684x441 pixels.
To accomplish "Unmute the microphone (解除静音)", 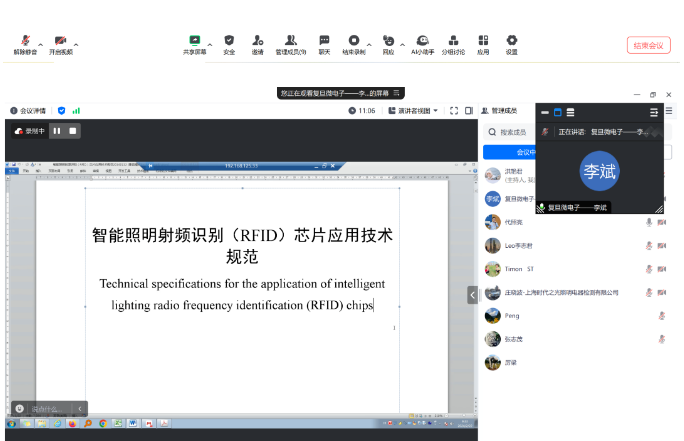I will coord(25,42).
